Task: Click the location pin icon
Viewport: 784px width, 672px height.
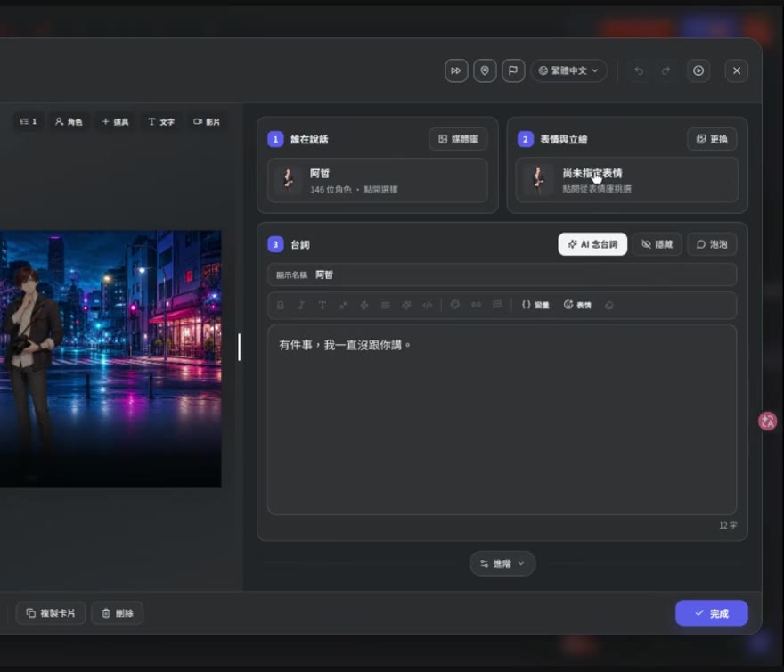Action: (x=485, y=70)
